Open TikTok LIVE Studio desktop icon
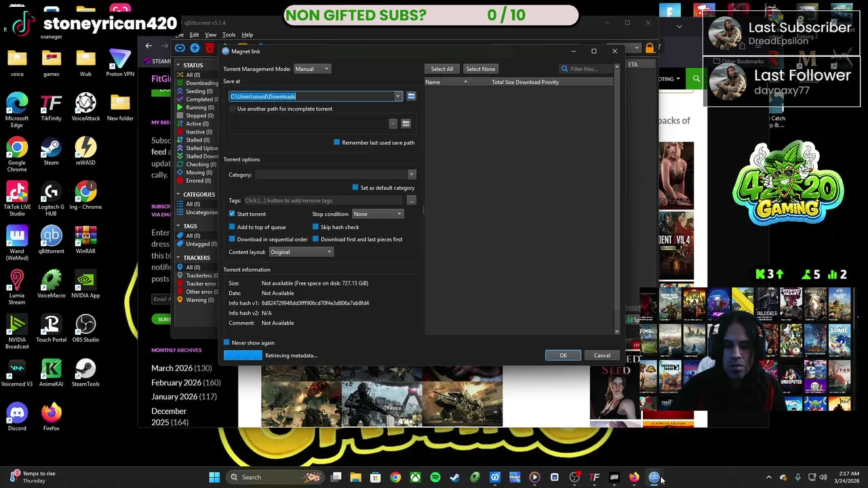The image size is (868, 488). [x=17, y=199]
